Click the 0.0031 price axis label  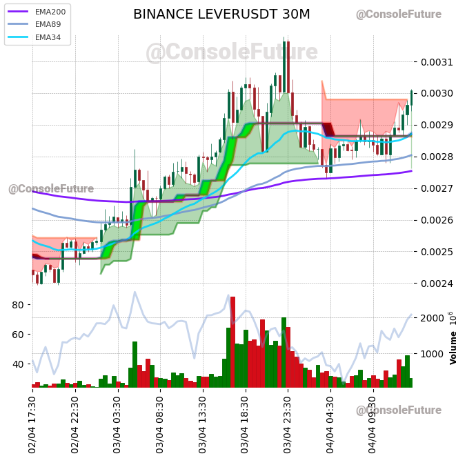437,62
